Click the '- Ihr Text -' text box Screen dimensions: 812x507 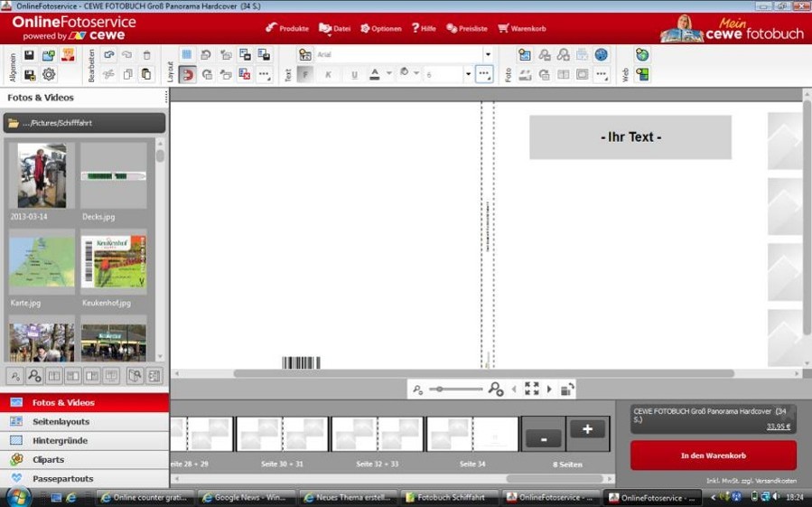click(630, 136)
